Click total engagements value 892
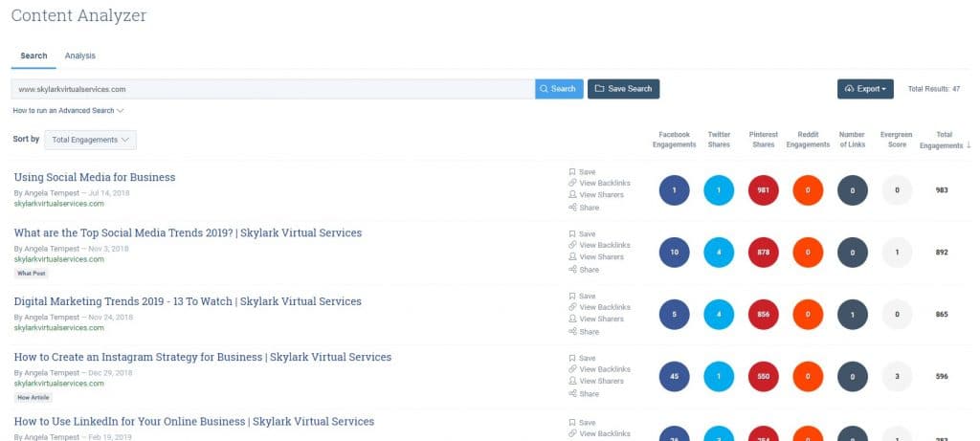Viewport: 980px width, 441px height. point(942,253)
